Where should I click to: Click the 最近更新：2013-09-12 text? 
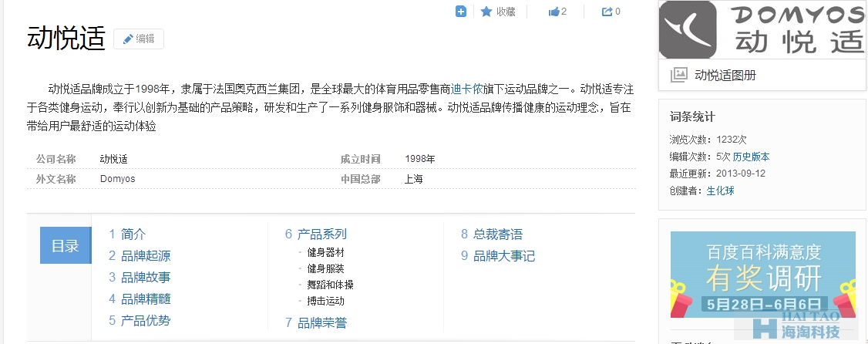click(718, 174)
